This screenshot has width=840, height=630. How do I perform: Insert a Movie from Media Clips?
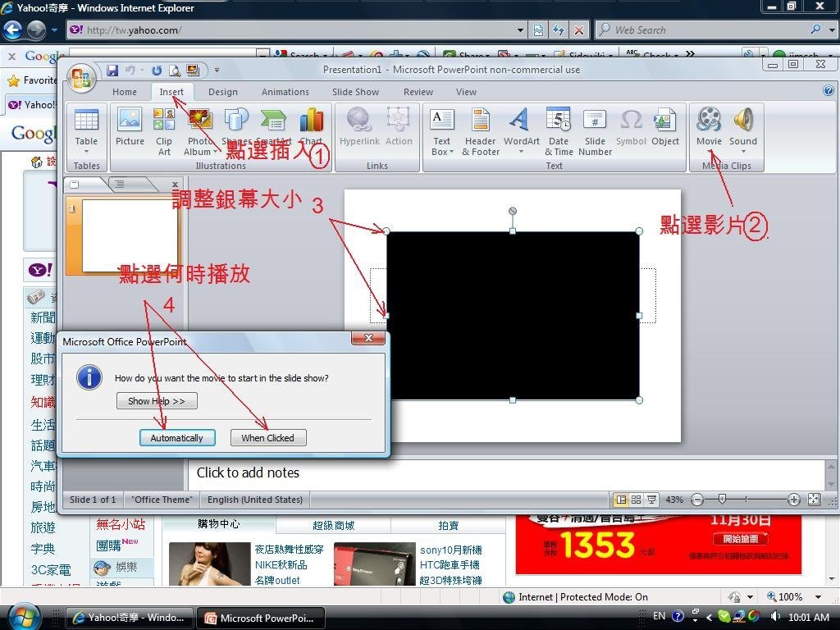(x=709, y=126)
